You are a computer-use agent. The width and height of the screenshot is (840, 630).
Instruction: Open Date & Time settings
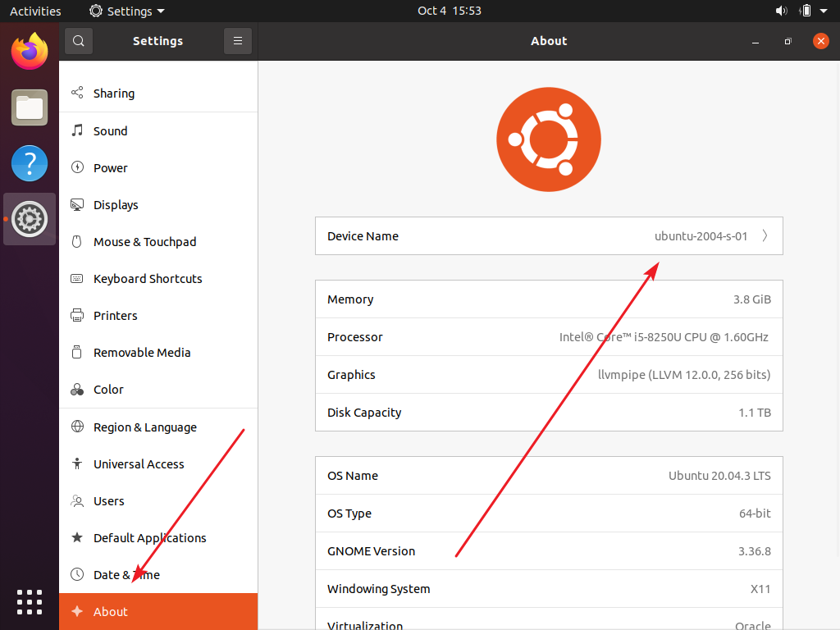click(x=158, y=575)
